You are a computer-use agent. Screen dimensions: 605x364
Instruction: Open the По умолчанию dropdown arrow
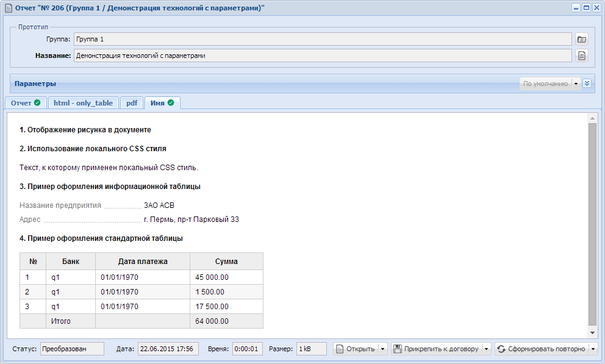[576, 84]
